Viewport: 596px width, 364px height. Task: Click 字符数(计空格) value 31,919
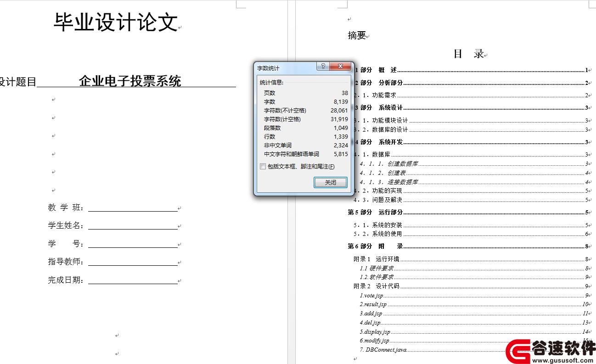339,119
